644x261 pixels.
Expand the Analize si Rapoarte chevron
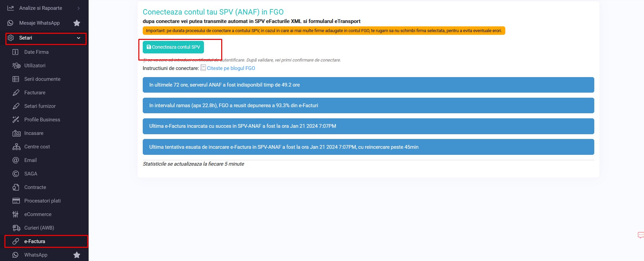coord(78,8)
